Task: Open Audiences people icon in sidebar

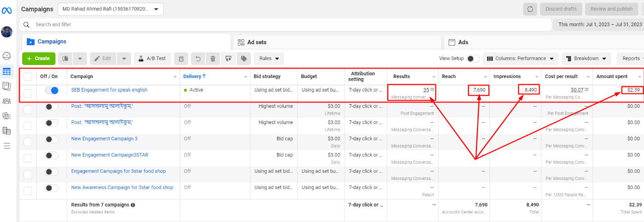Action: coord(7,101)
